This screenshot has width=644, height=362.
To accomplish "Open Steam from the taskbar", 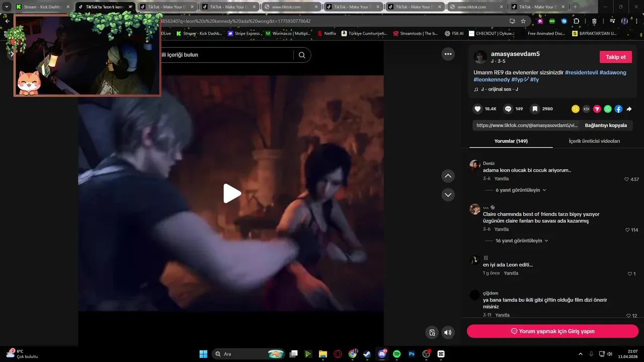I will 367,354.
